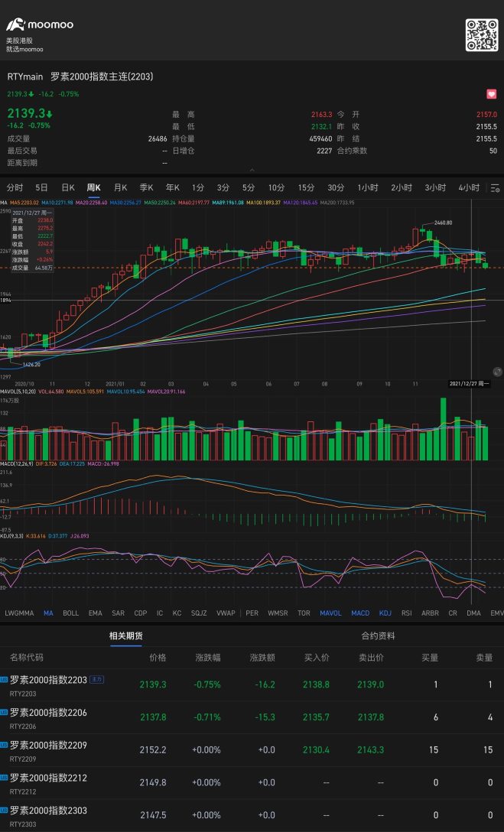Enable the LWGMMA indicator
This screenshot has width=504, height=832.
pos(19,613)
